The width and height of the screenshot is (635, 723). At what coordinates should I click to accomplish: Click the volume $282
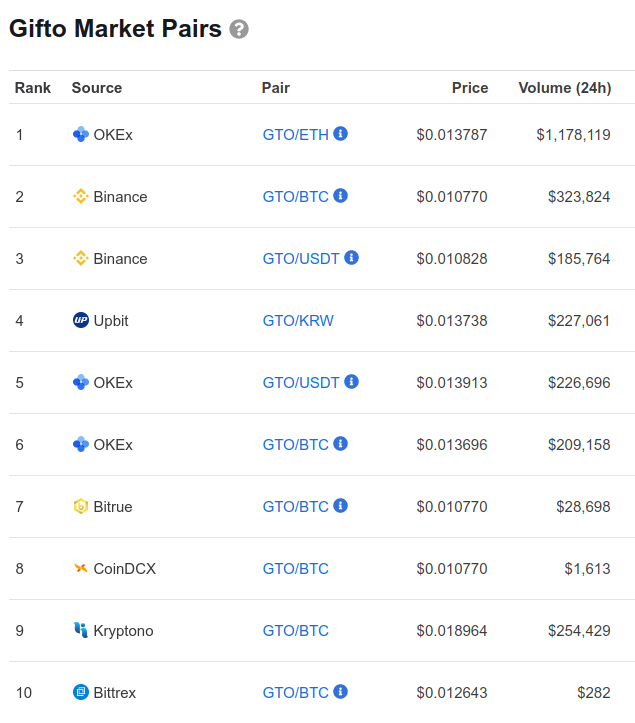(594, 693)
